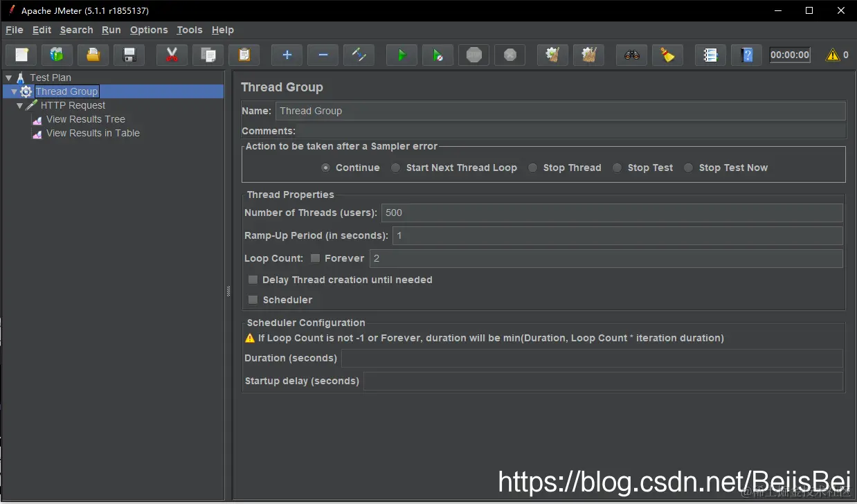The image size is (857, 504).
Task: Select the Continue radio button
Action: (326, 168)
